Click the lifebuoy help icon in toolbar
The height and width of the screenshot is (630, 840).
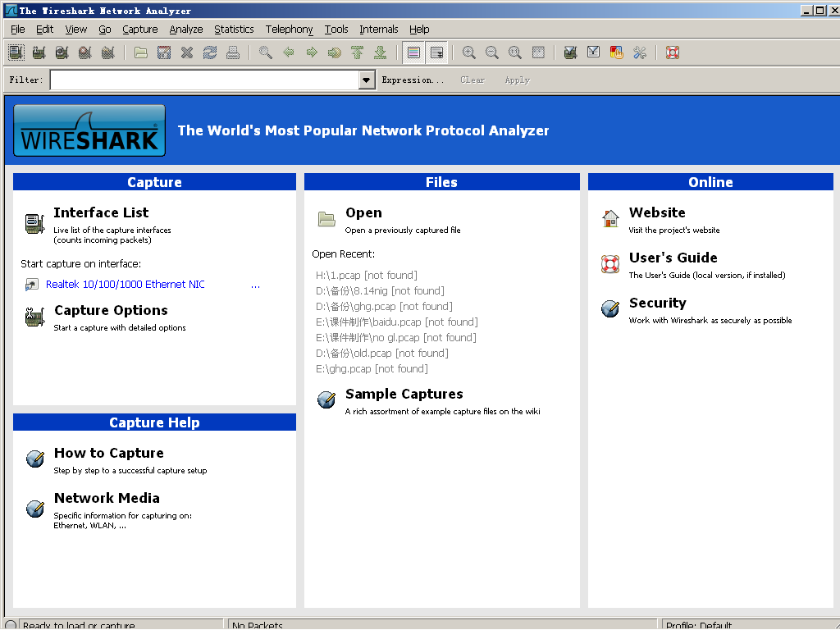pyautogui.click(x=673, y=52)
